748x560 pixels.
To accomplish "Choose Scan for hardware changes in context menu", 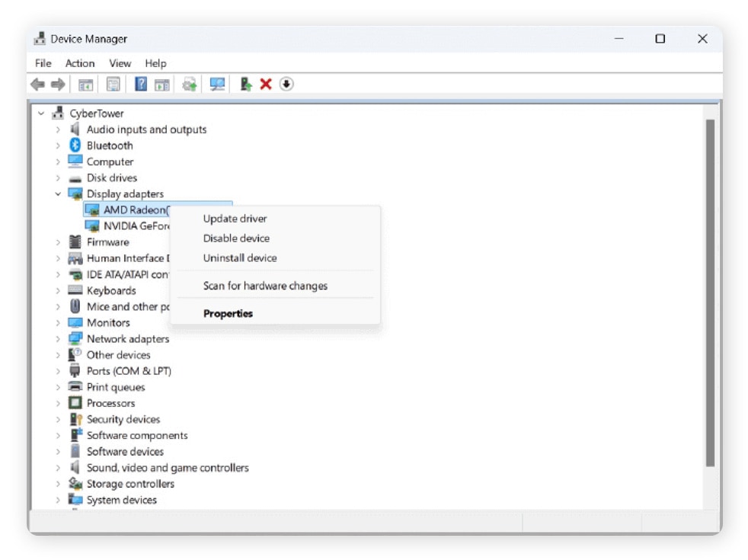I will point(275,286).
